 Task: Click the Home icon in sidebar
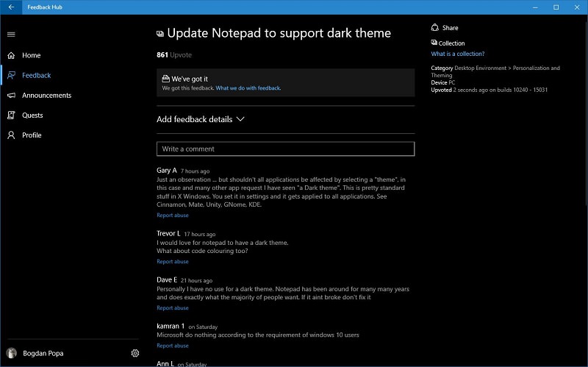(x=11, y=55)
